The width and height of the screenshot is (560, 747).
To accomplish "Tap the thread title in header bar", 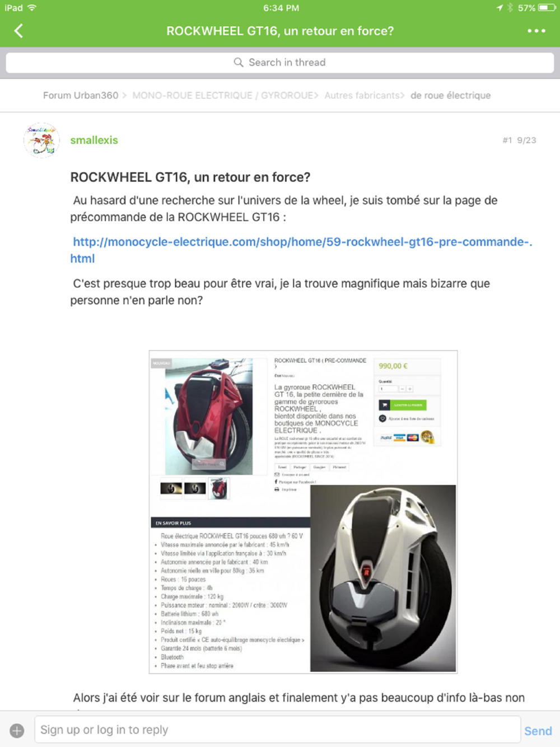I will tap(280, 31).
